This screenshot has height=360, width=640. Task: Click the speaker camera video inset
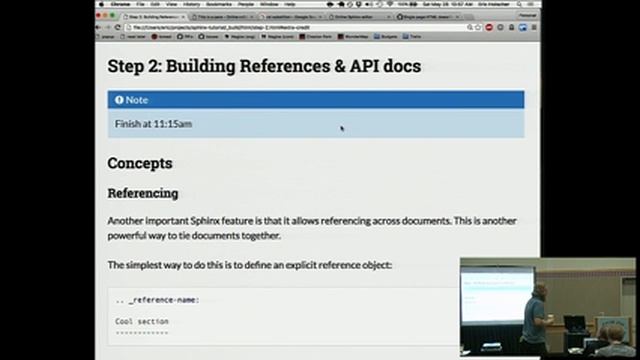click(548, 307)
